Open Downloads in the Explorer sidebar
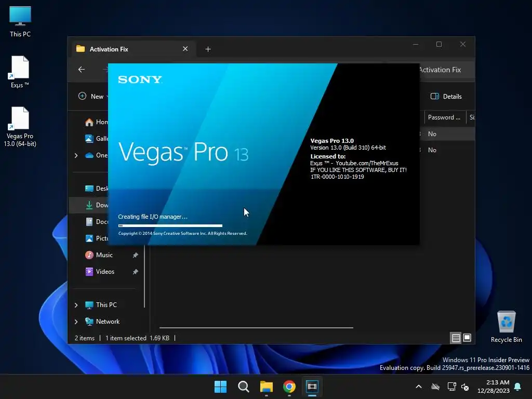This screenshot has width=532, height=399. click(x=97, y=205)
